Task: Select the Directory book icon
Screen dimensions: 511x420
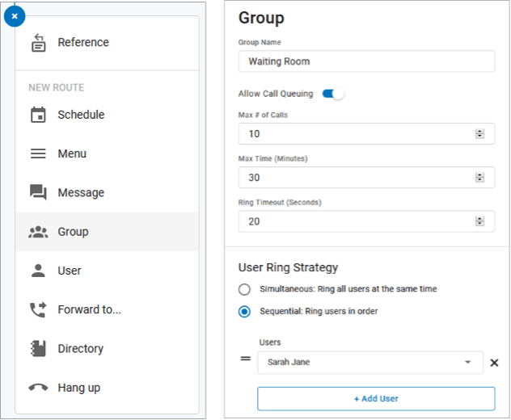Action: pos(38,349)
